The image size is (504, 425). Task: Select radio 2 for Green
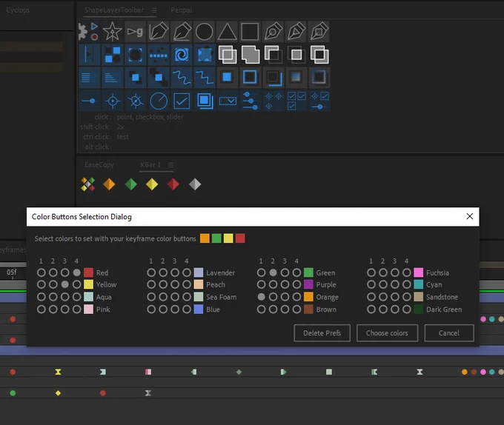coord(273,272)
